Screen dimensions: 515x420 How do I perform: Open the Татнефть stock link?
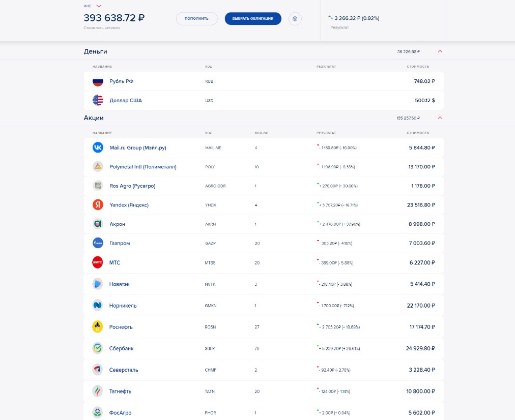point(120,392)
